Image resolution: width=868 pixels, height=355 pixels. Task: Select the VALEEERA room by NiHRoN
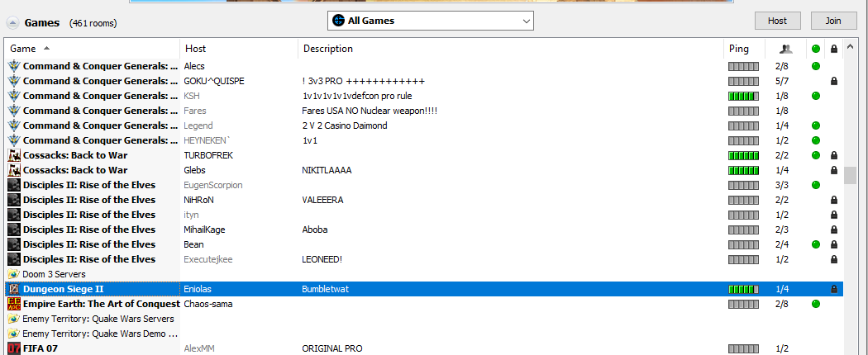tap(423, 200)
